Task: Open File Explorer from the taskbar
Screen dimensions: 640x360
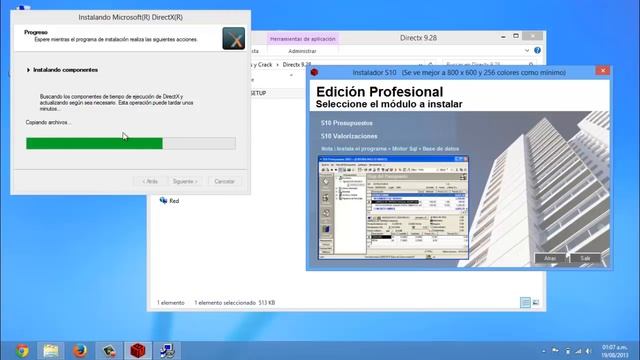Action: coord(51,351)
